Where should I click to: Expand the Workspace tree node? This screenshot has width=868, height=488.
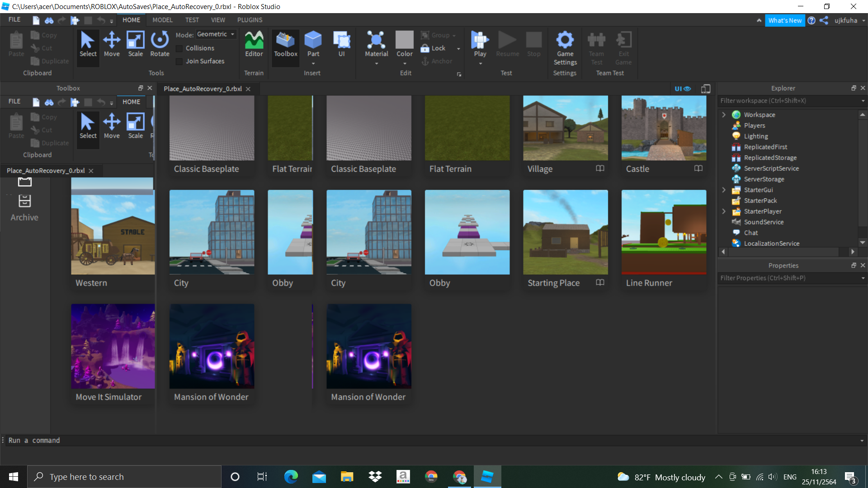click(724, 115)
